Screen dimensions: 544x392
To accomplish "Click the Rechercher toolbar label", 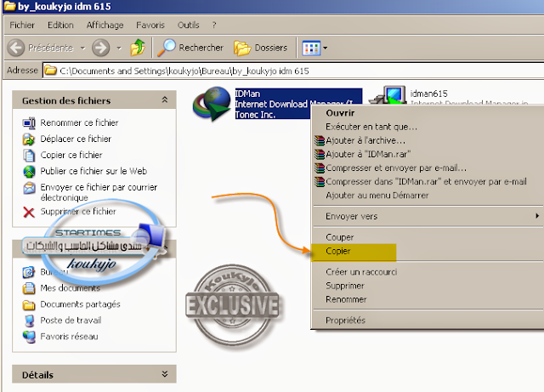I will (201, 48).
